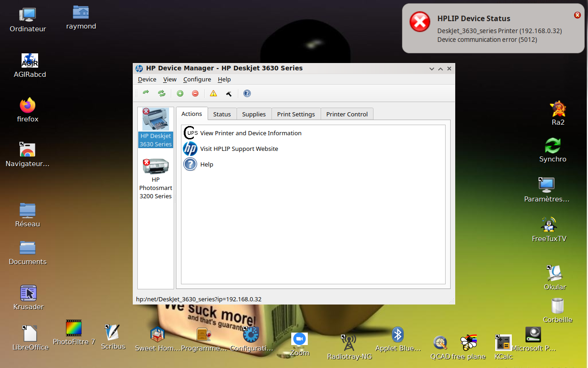The height and width of the screenshot is (368, 588).
Task: Open the raymond home folder icon
Action: point(81,17)
